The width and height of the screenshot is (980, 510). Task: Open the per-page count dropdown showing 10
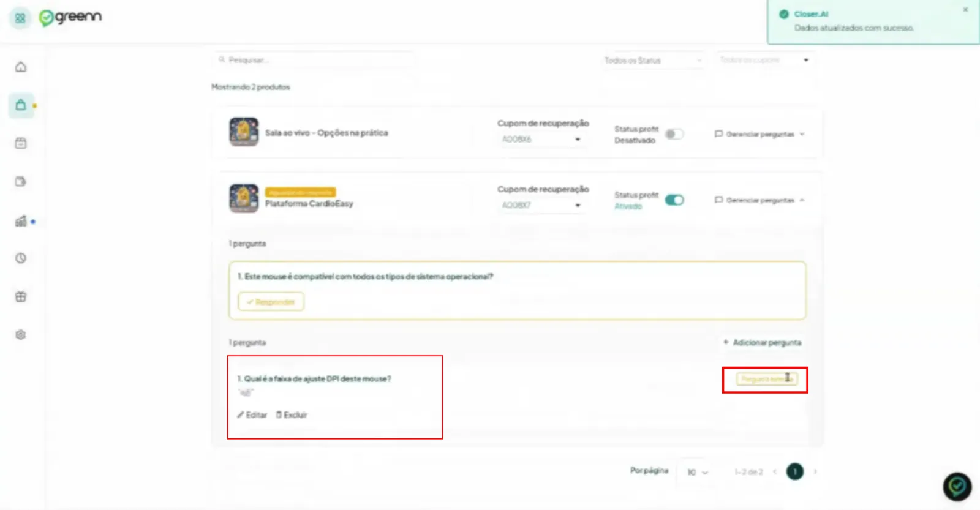697,472
